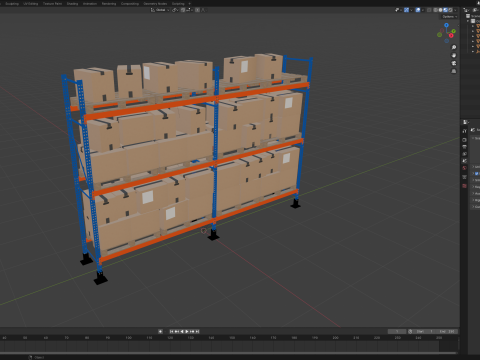The width and height of the screenshot is (480, 360).
Task: Open the transform pivot point menu
Action: (175, 10)
